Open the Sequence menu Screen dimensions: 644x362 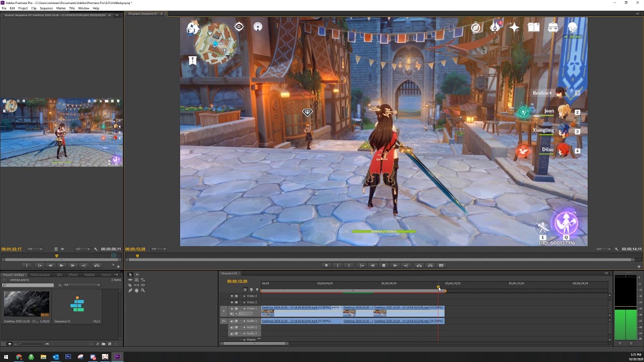click(x=46, y=8)
